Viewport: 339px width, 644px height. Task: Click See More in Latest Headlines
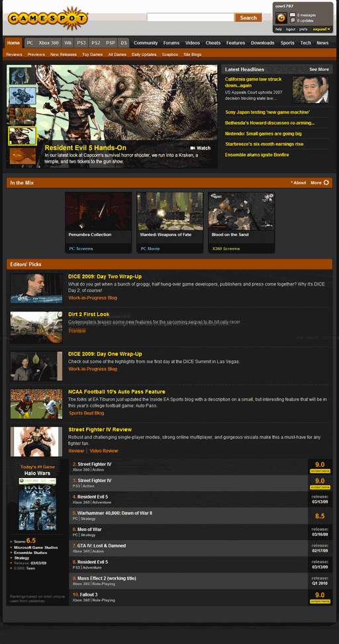[319, 69]
